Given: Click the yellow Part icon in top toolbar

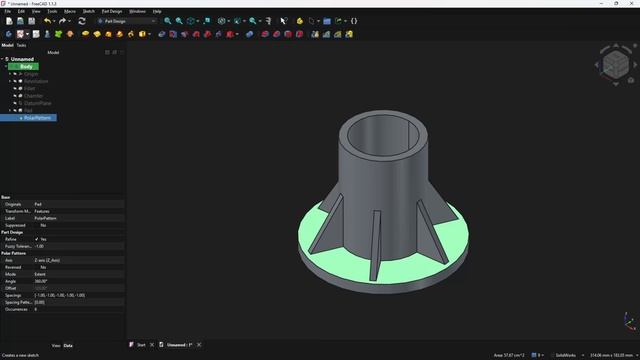Looking at the screenshot, I should pos(300,21).
